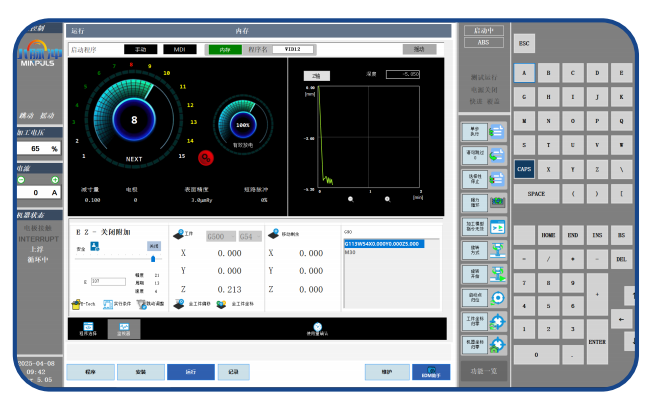Image resolution: width=654 pixels, height=411 pixels.
Task: Open the E-Tech icon in the lower panel
Action: [83, 302]
